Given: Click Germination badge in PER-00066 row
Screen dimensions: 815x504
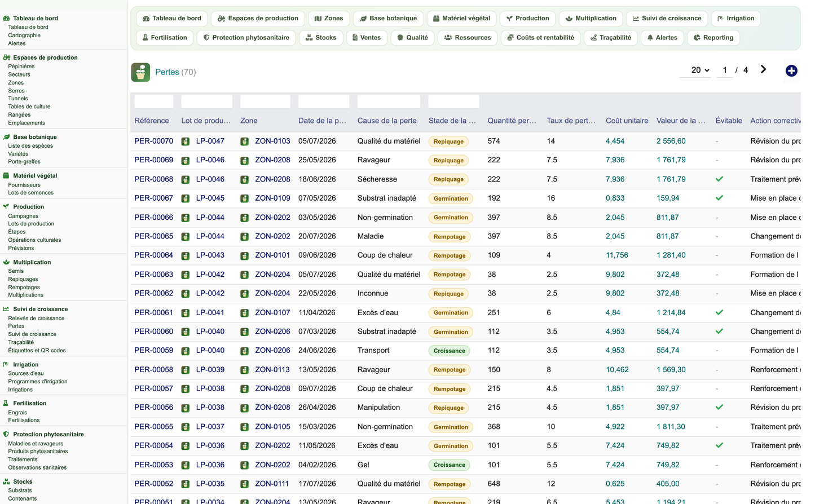Looking at the screenshot, I should [x=451, y=218].
